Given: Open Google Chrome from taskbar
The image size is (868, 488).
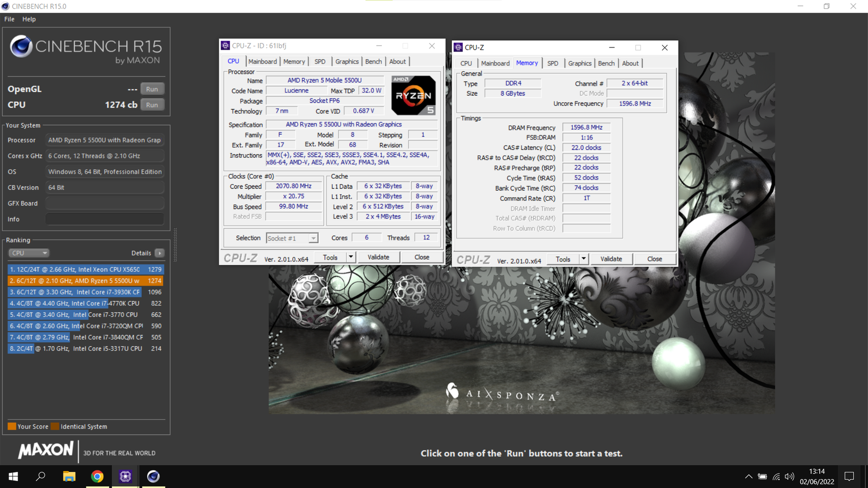Looking at the screenshot, I should click(97, 476).
